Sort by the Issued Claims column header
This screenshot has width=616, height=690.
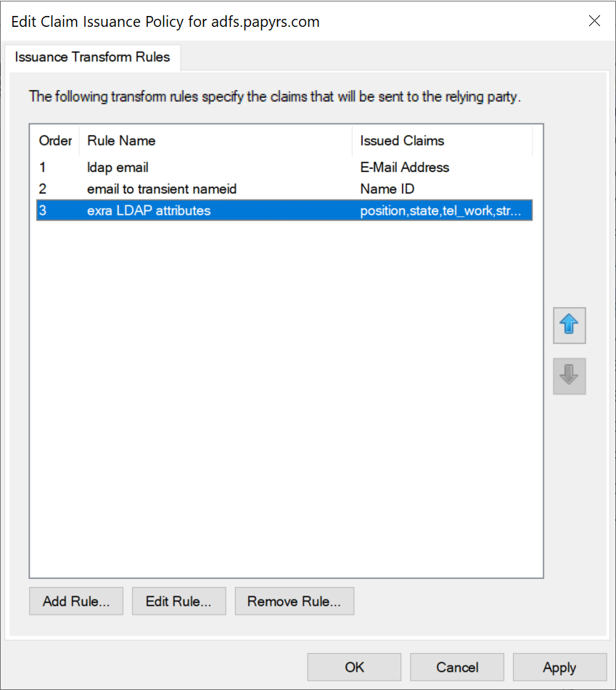(x=402, y=141)
